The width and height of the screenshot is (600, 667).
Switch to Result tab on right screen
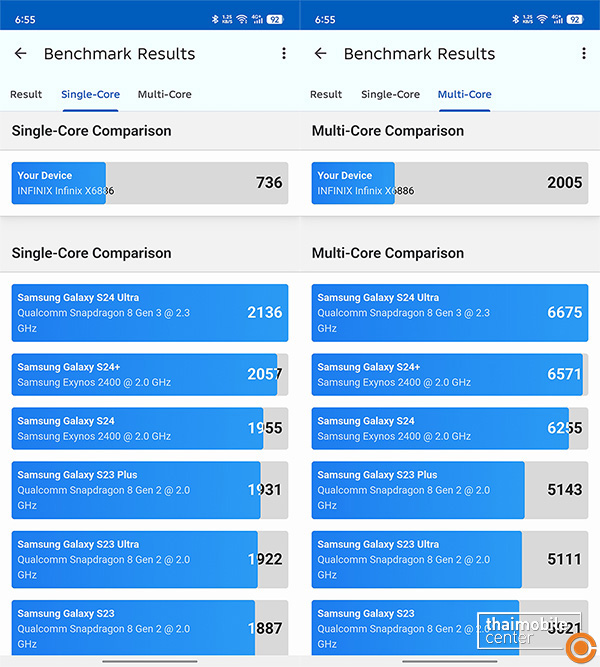(x=326, y=94)
